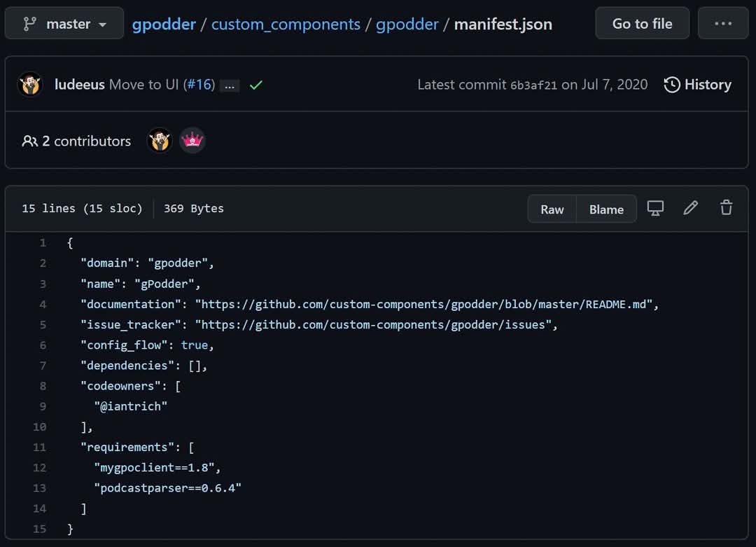Click the documentation README.md URL text

(x=423, y=305)
